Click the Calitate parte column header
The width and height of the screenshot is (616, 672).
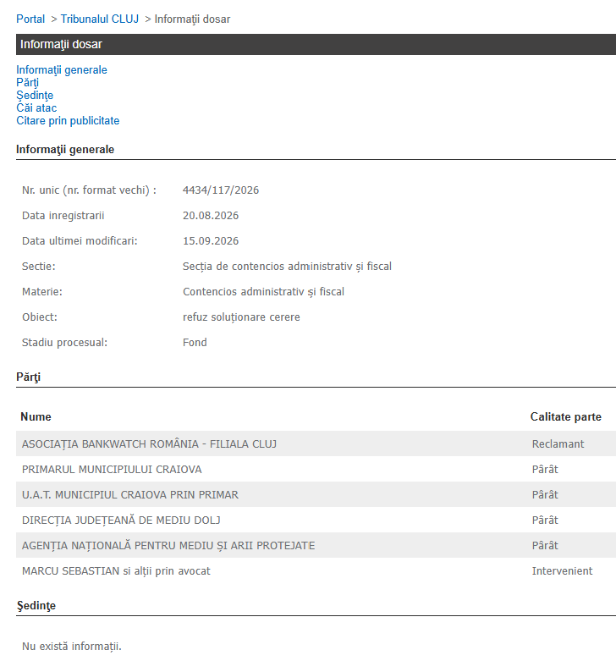coord(565,417)
